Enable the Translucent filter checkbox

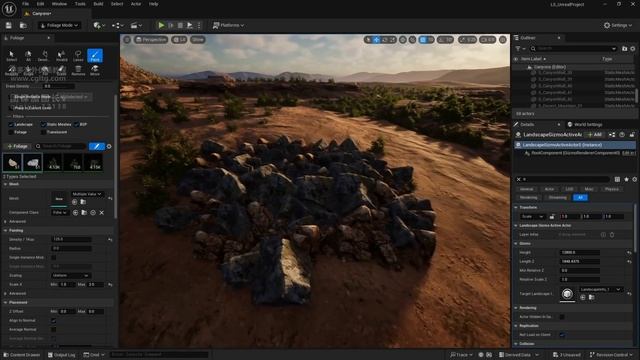(x=43, y=132)
